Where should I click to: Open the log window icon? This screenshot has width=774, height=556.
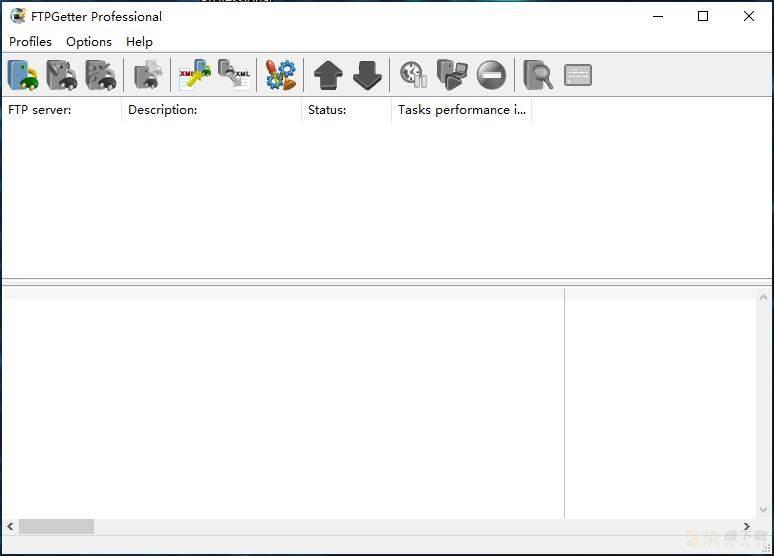578,75
